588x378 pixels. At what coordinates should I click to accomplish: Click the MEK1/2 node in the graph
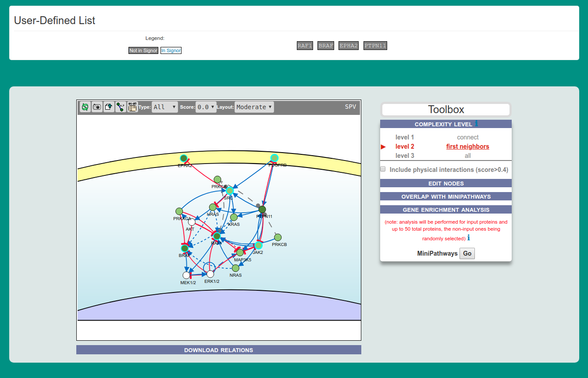pos(186,275)
